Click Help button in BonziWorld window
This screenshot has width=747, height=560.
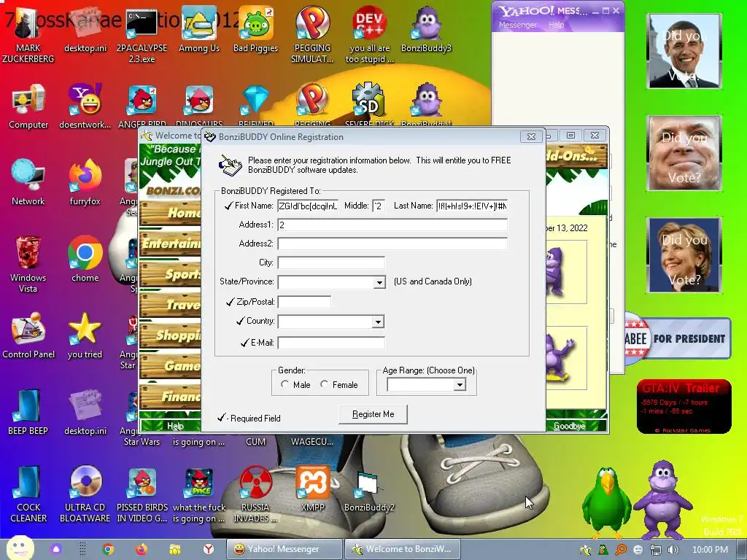coord(174,425)
